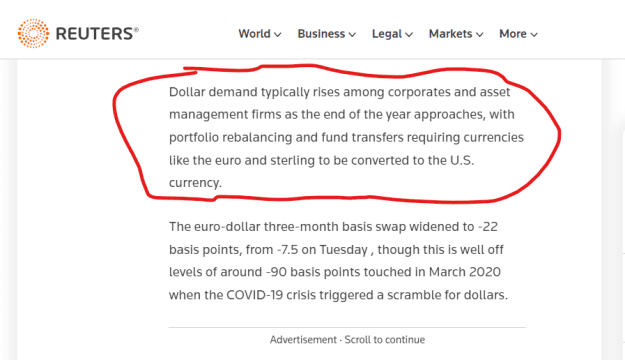Click the 'Dollar demand typically rises' paragraph
Image resolution: width=625 pixels, height=360 pixels.
click(x=346, y=137)
